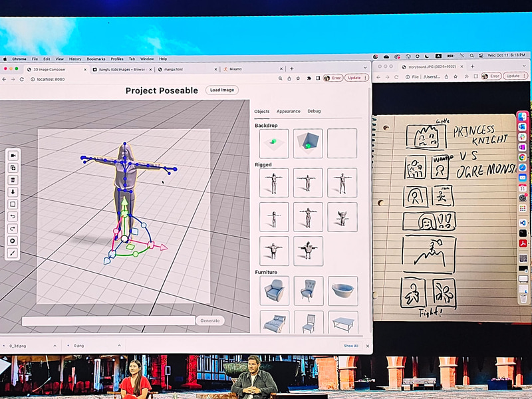Click the down arrow download icon

[13, 192]
